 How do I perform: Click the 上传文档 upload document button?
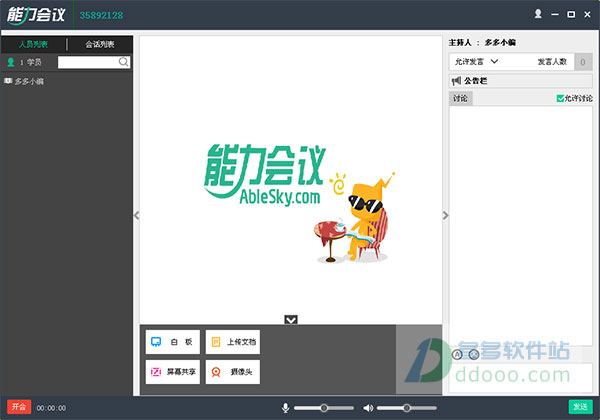coord(233,342)
